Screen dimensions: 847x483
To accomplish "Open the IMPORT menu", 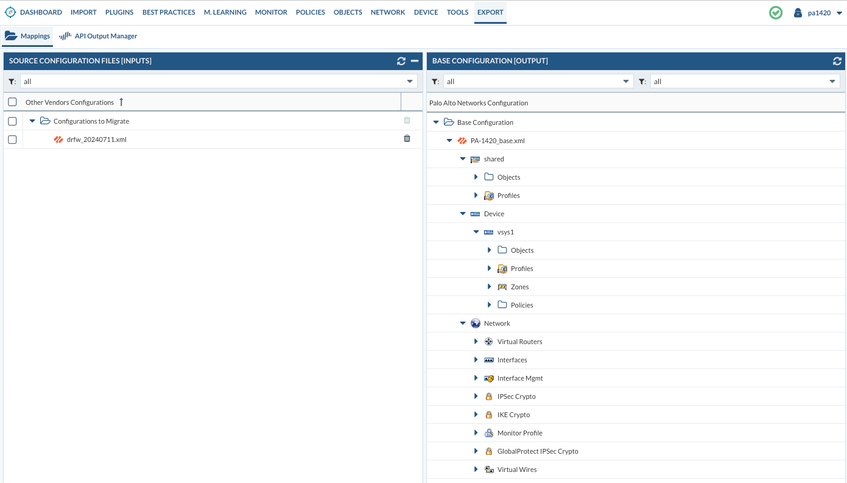I will tap(83, 12).
